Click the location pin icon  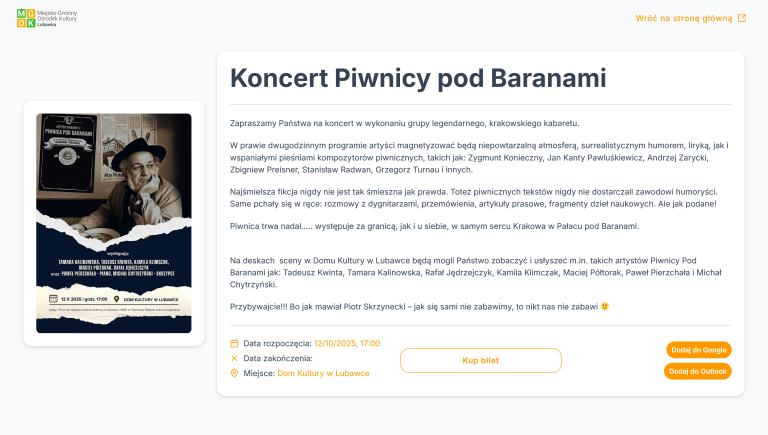coord(235,373)
